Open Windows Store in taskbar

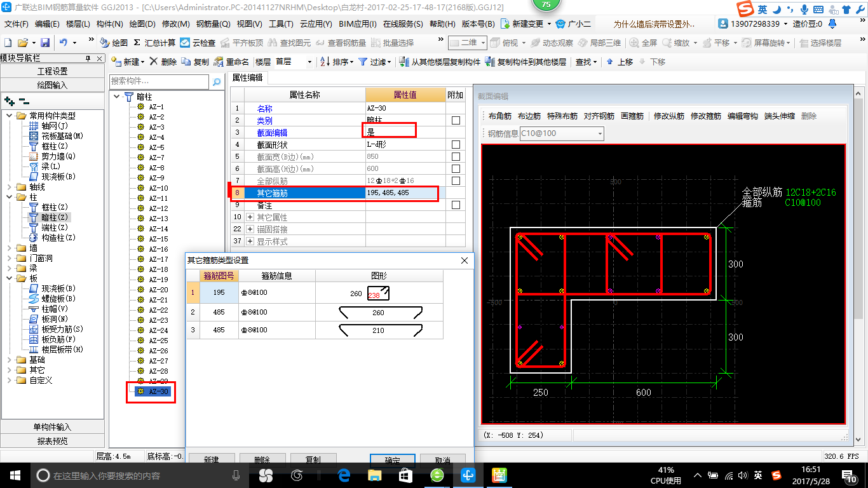pyautogui.click(x=406, y=475)
